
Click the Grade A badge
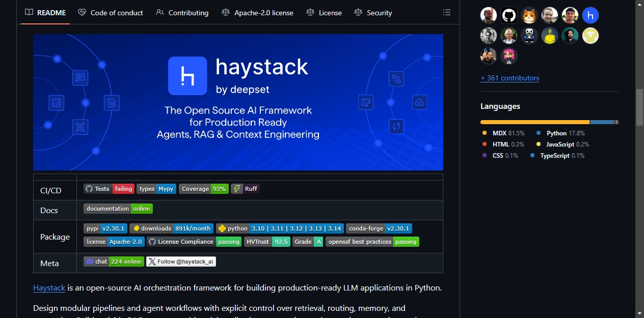click(308, 242)
